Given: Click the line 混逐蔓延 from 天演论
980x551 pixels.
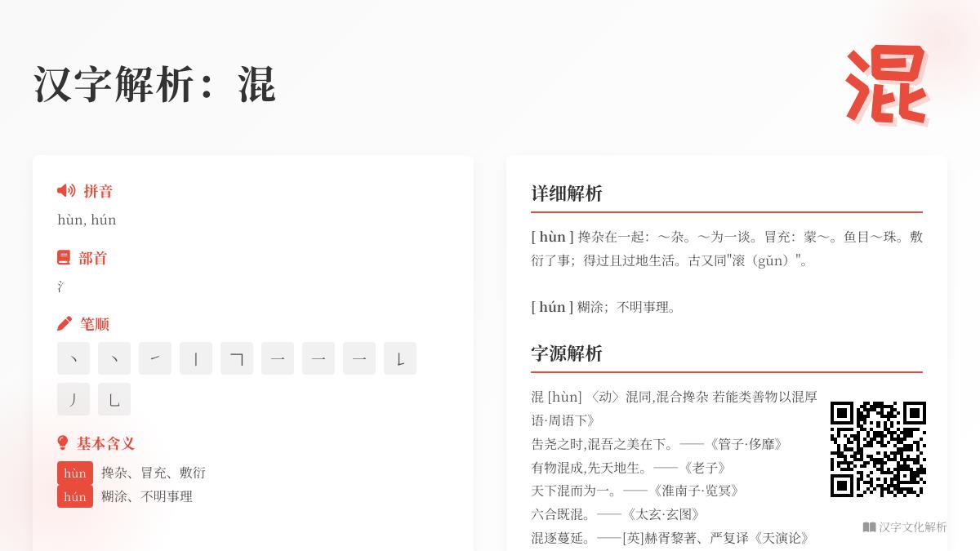Looking at the screenshot, I should 670,538.
